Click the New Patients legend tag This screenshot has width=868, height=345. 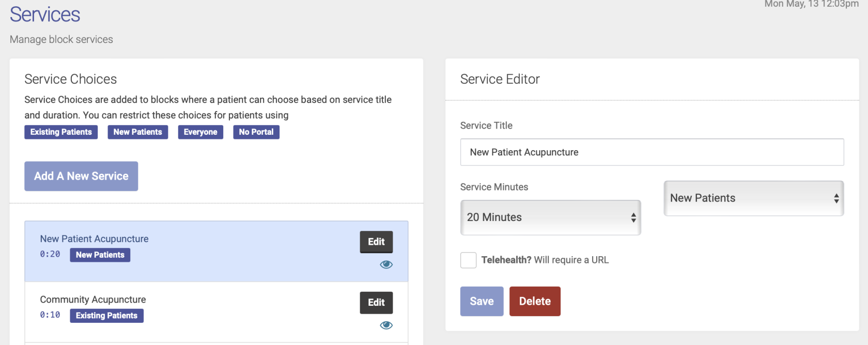point(137,132)
